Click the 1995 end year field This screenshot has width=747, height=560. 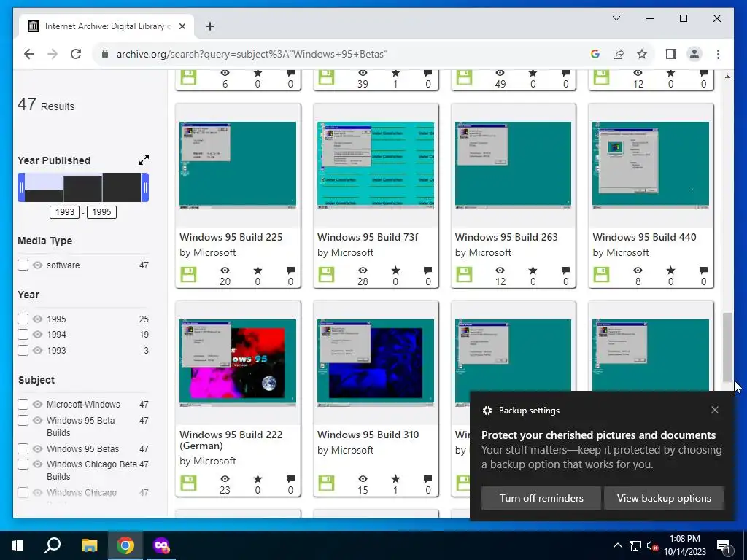coord(101,212)
